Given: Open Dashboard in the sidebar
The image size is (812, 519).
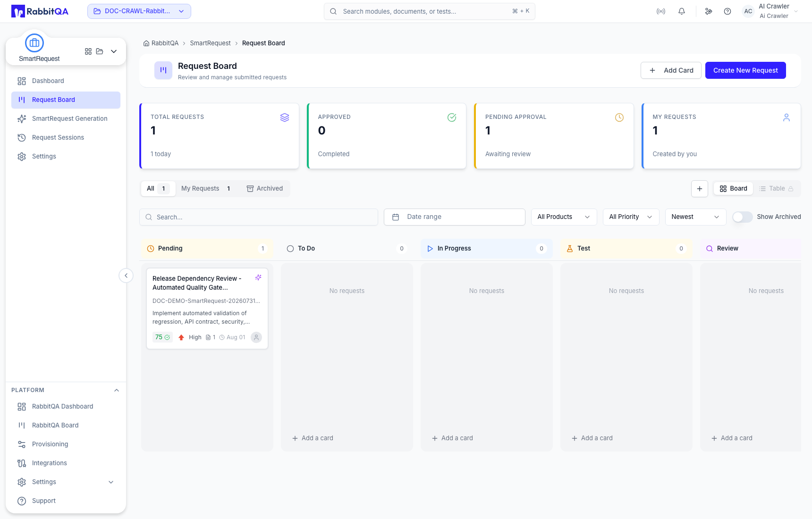Looking at the screenshot, I should pyautogui.click(x=66, y=81).
